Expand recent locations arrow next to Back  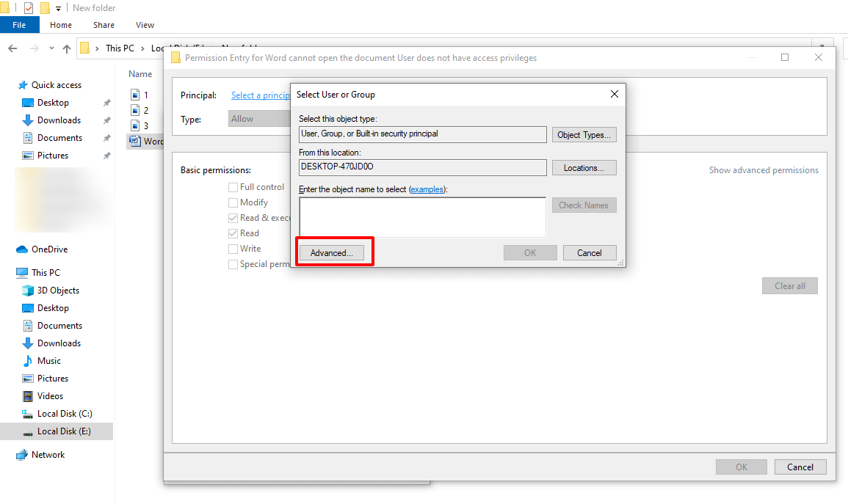51,48
